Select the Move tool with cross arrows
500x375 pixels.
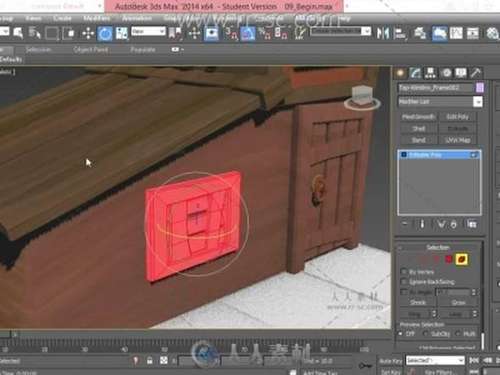click(x=88, y=34)
